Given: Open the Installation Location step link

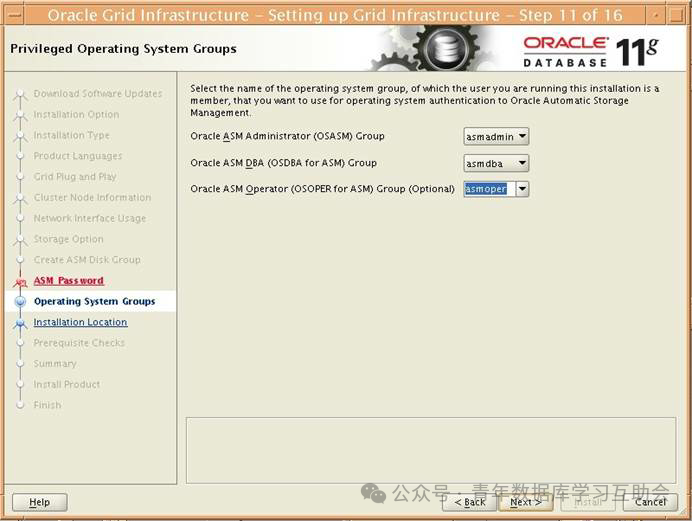Looking at the screenshot, I should pyautogui.click(x=80, y=322).
